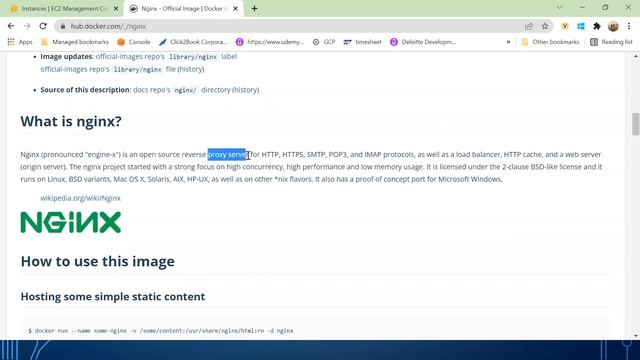This screenshot has width=640, height=360.
Task: Click the scrollbar up arrow
Action: pyautogui.click(x=636, y=56)
